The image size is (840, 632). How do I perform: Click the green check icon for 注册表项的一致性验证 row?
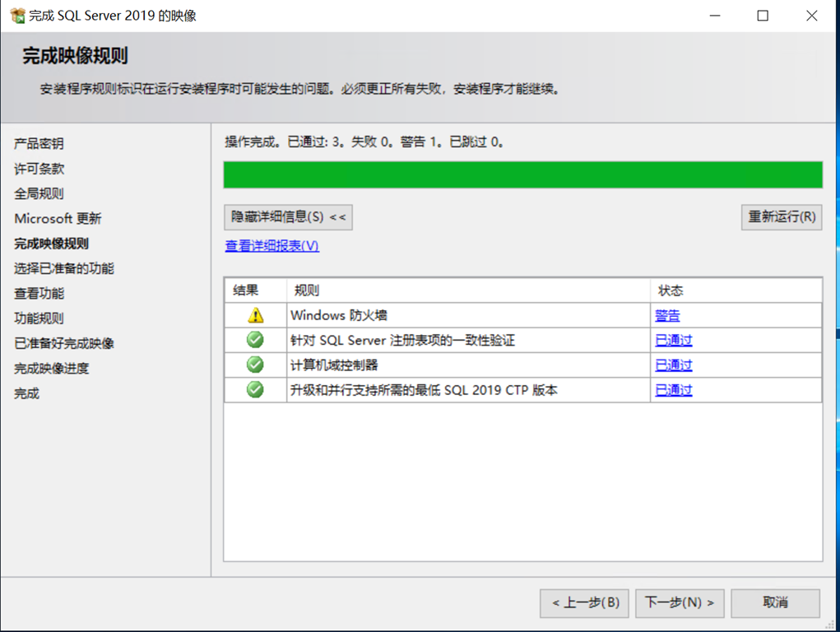pyautogui.click(x=255, y=340)
